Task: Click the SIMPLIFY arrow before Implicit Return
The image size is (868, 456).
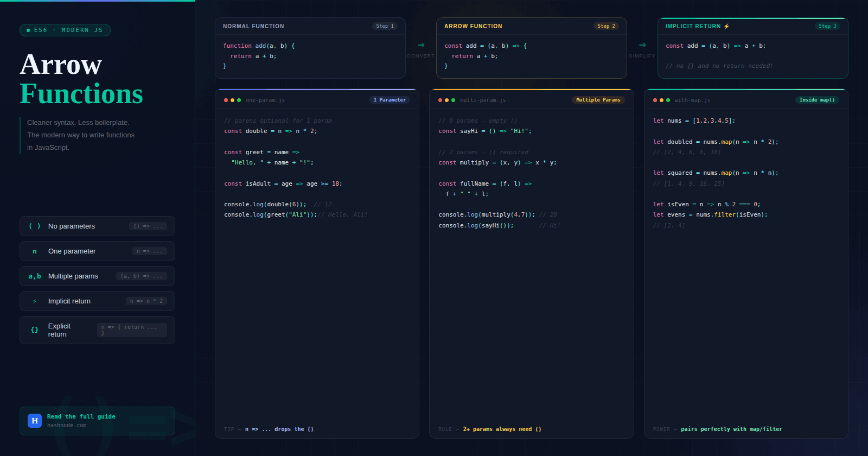Action: [642, 46]
